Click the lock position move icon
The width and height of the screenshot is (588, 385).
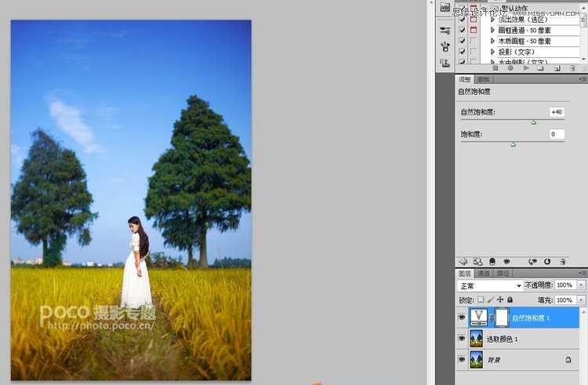(499, 300)
